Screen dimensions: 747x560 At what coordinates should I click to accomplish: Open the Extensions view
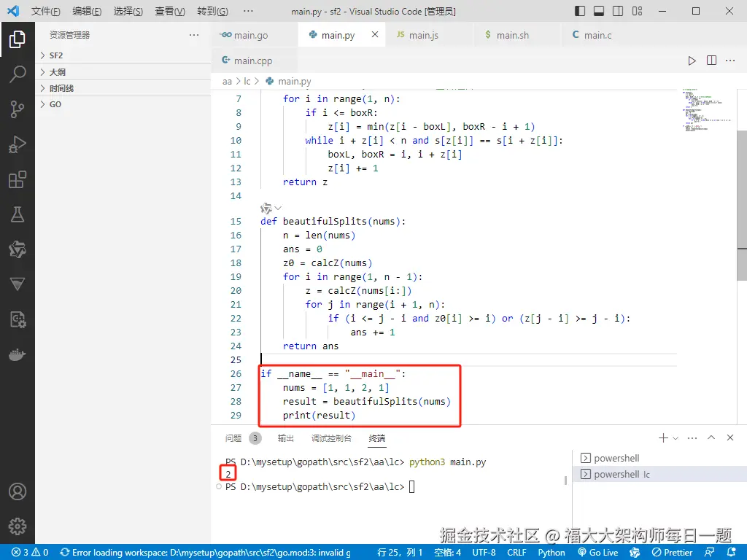point(18,179)
